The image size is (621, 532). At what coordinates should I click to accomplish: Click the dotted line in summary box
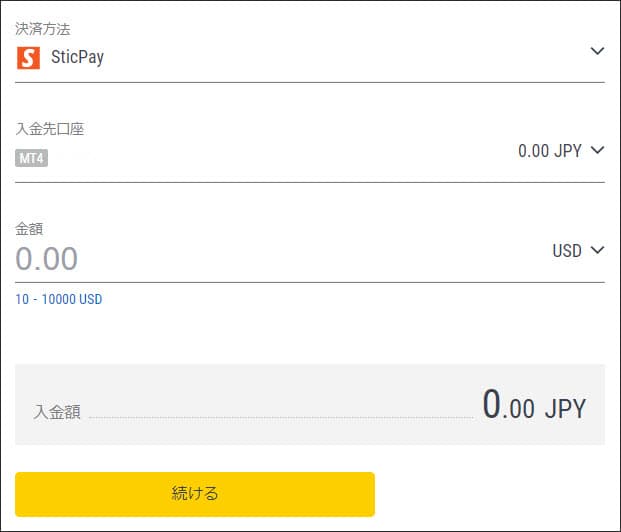click(x=280, y=417)
